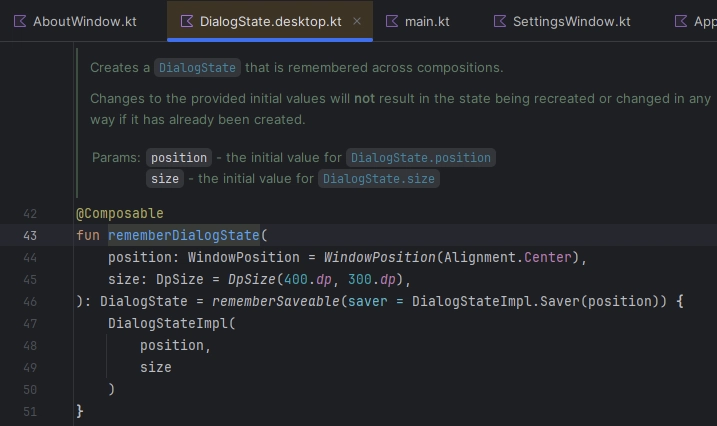Follow the DialogState link in documentation
This screenshot has width=717, height=426.
(197, 68)
